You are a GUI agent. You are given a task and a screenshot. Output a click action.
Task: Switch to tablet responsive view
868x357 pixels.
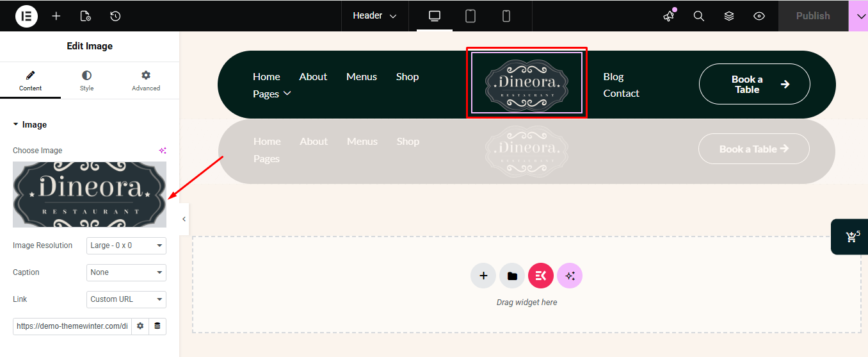(470, 16)
